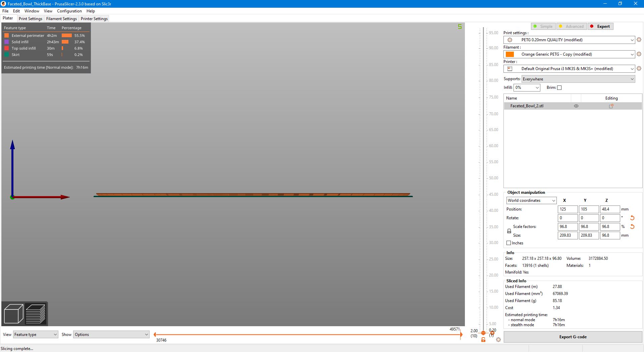Open the Window menu
The height and width of the screenshot is (352, 644).
pyautogui.click(x=32, y=11)
